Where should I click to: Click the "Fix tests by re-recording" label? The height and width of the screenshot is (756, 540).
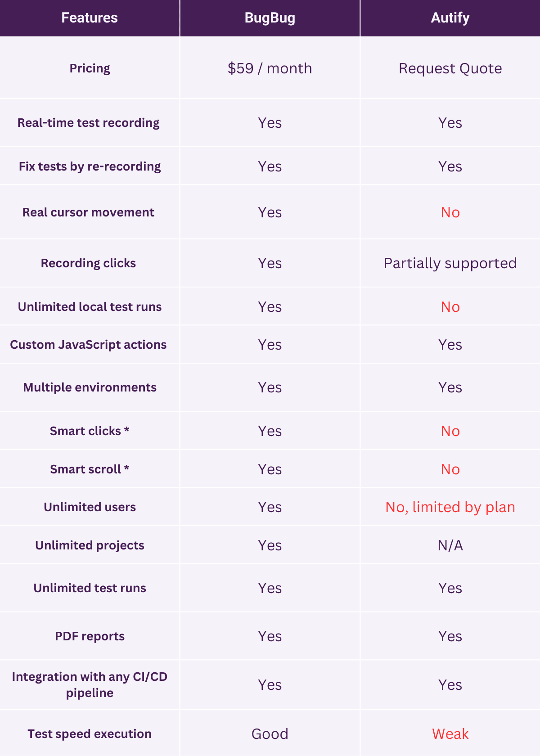tap(90, 166)
